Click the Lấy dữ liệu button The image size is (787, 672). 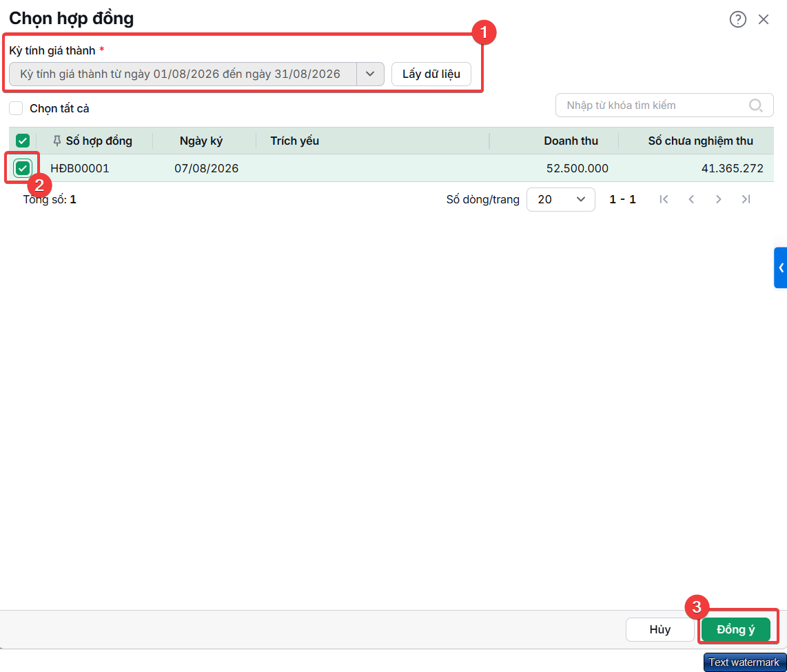pyautogui.click(x=431, y=74)
